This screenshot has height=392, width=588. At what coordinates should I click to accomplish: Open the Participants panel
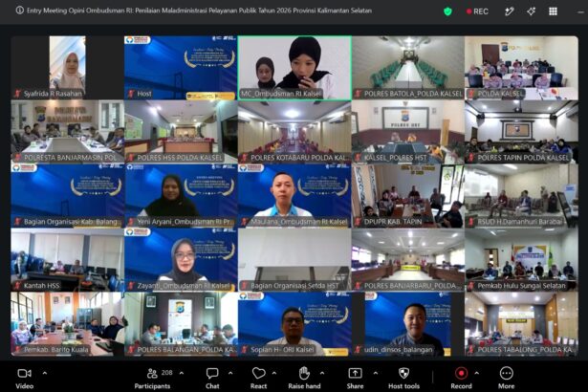(x=152, y=378)
